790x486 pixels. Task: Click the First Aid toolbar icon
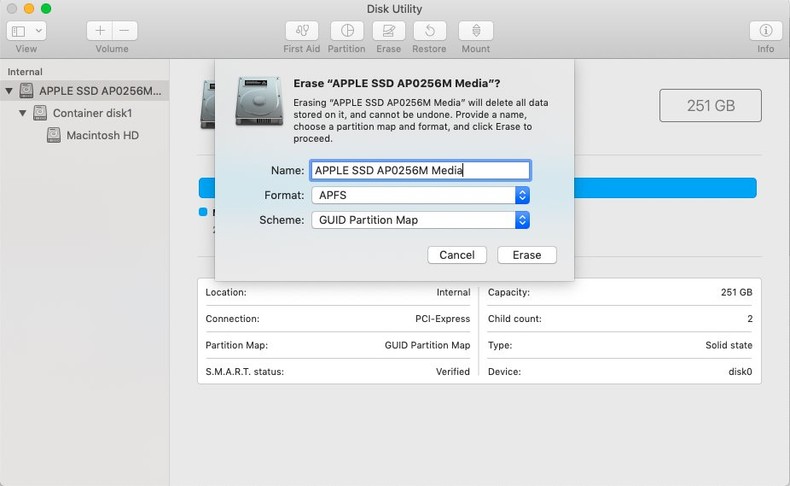302,31
